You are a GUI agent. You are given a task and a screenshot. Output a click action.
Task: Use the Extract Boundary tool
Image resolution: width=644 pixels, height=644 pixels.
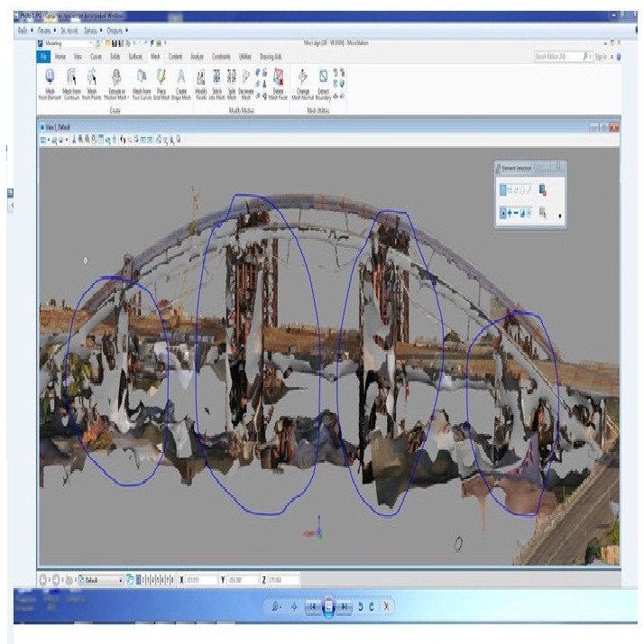[x=323, y=84]
